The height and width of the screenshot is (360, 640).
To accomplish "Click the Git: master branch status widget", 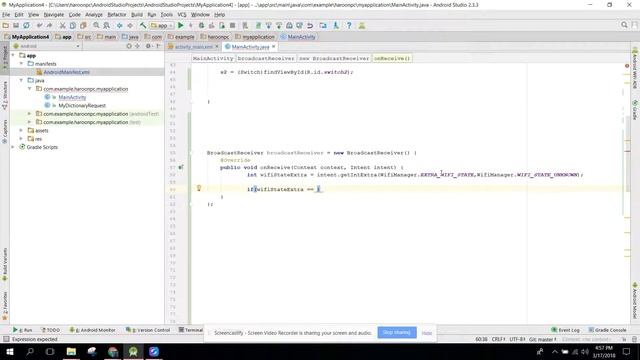I will click(x=542, y=339).
